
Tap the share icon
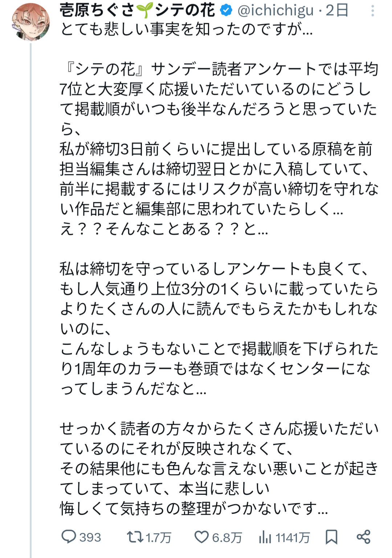point(363,537)
